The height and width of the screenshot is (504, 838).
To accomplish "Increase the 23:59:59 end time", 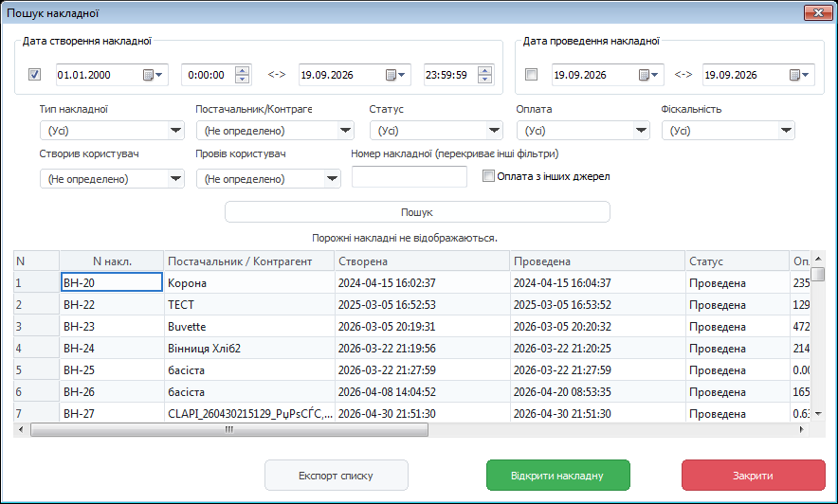I will 484,71.
